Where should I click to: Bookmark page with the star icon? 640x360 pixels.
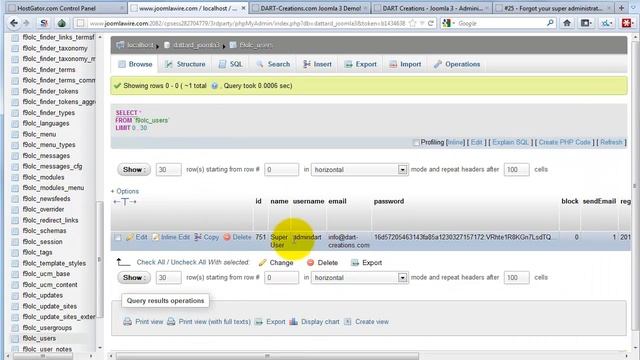pos(413,23)
